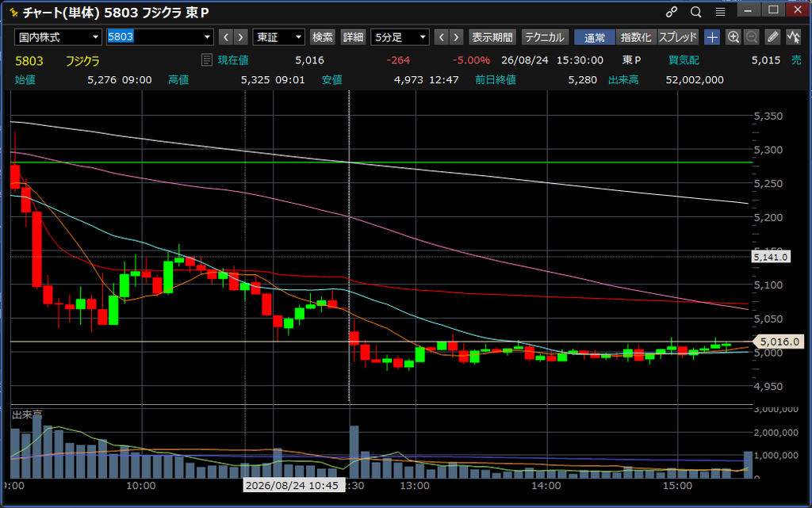The height and width of the screenshot is (508, 812).
Task: Click the 5,141.0 cursor price label
Action: [x=771, y=257]
